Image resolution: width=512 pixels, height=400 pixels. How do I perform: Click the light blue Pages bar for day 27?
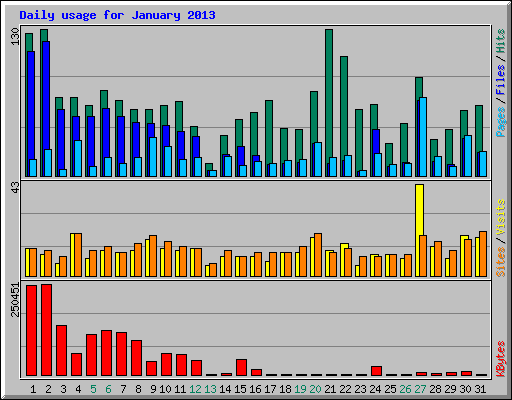click(x=423, y=137)
